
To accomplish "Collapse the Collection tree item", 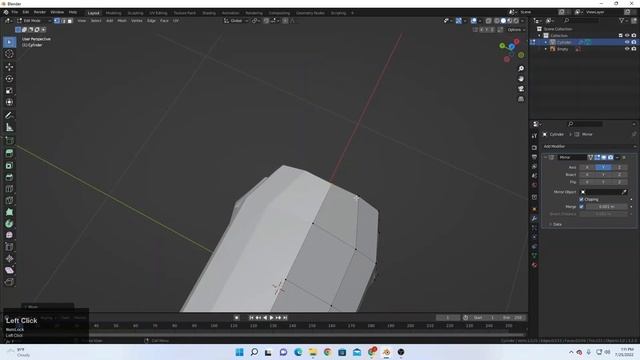I will (540, 36).
